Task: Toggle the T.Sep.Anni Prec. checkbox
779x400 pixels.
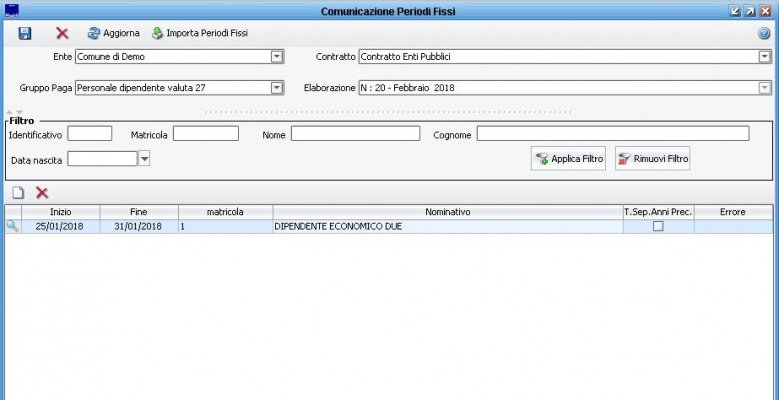Action: click(x=658, y=227)
